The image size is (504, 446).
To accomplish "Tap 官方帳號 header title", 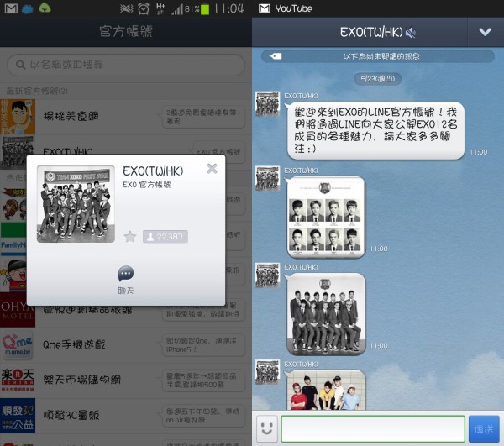I will pos(126,31).
